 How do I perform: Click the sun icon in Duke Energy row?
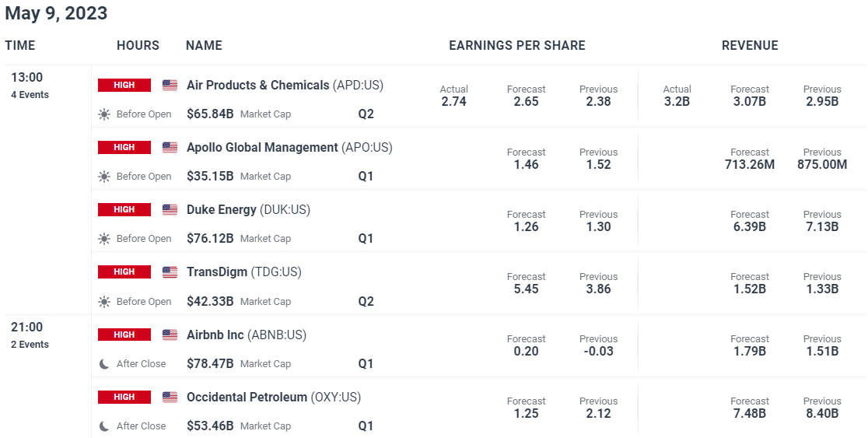coord(104,239)
